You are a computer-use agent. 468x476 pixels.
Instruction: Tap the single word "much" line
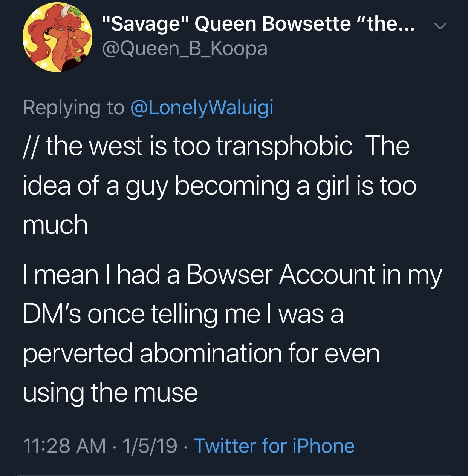coord(55,224)
